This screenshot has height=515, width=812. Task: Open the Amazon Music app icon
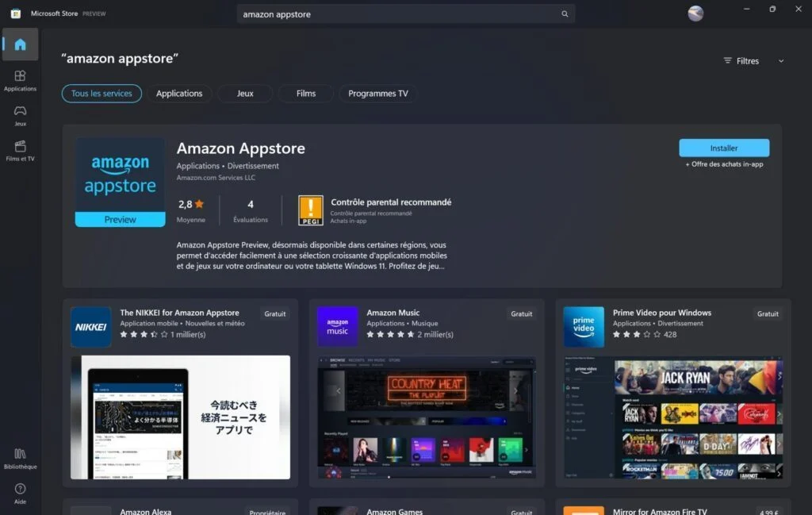click(338, 327)
